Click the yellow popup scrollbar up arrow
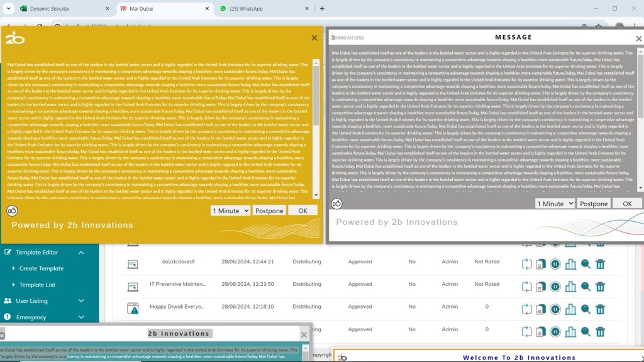The image size is (644, 362). [316, 63]
